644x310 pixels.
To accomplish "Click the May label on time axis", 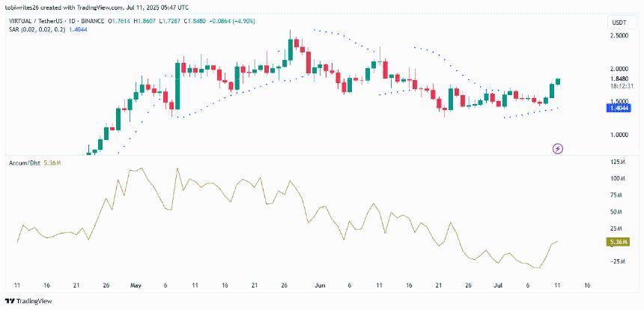I will pos(136,285).
